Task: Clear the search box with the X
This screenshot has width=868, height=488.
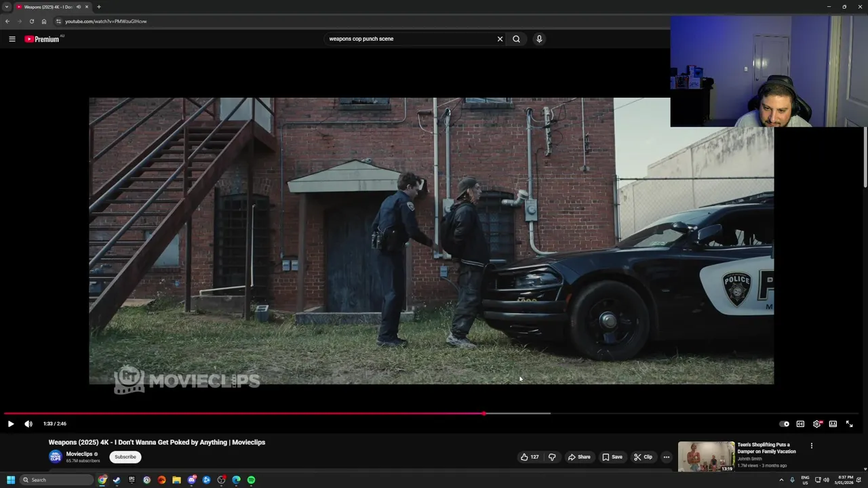Action: (x=500, y=39)
